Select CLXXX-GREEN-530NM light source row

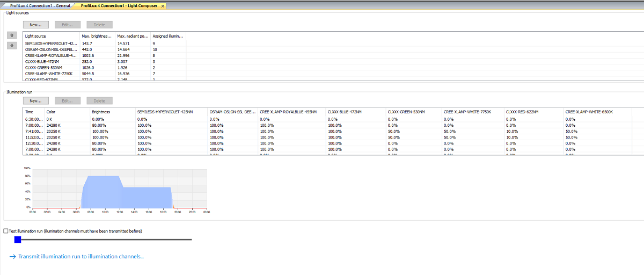[x=105, y=68]
